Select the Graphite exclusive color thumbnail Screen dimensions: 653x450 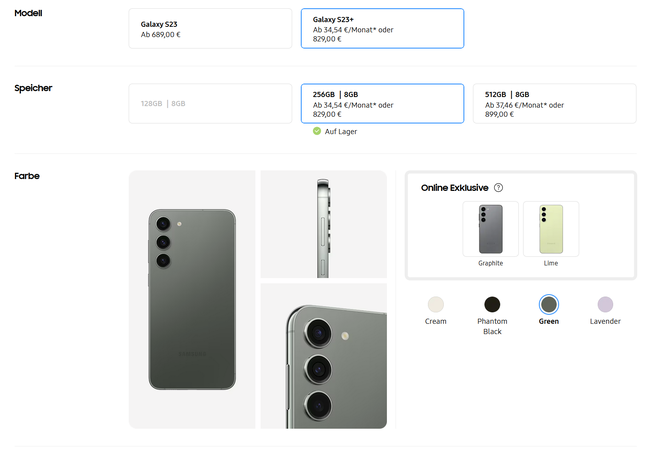coord(490,229)
